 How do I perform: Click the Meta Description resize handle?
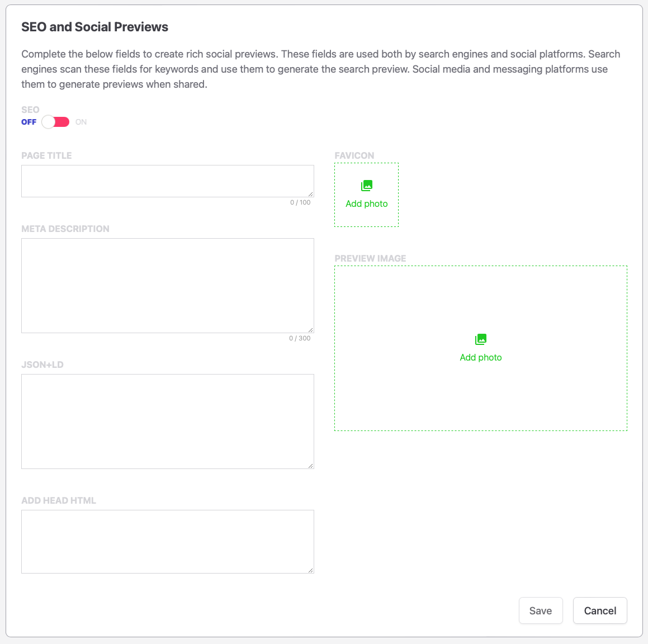click(310, 329)
